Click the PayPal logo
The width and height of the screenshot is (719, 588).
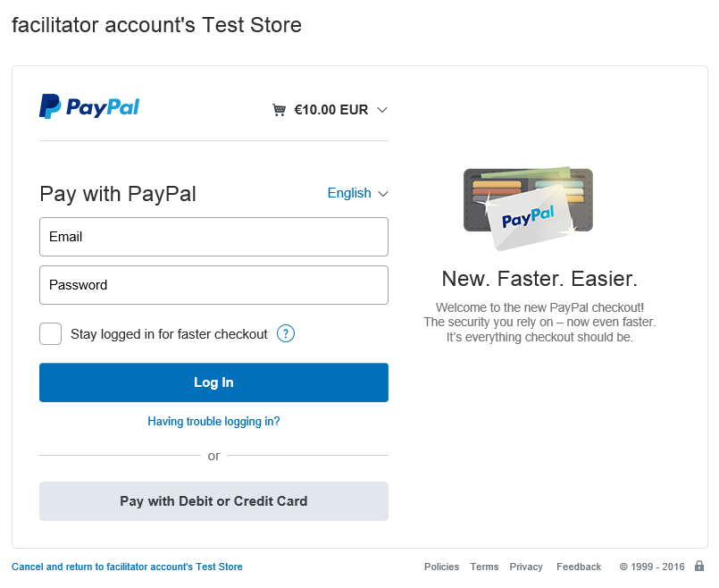click(x=89, y=107)
